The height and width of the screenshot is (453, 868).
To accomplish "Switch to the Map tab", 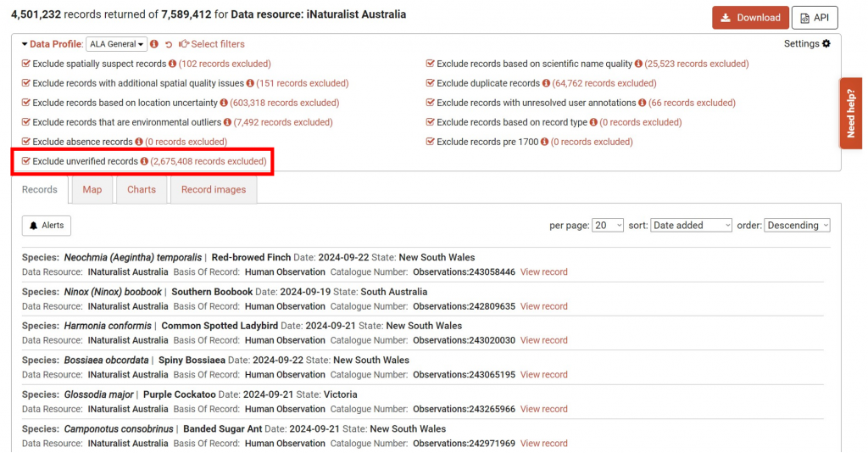I will point(92,190).
